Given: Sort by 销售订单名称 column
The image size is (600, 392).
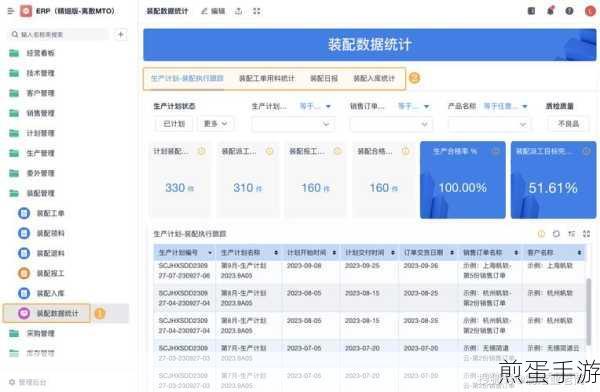Looking at the screenshot, I should pyautogui.click(x=516, y=253).
